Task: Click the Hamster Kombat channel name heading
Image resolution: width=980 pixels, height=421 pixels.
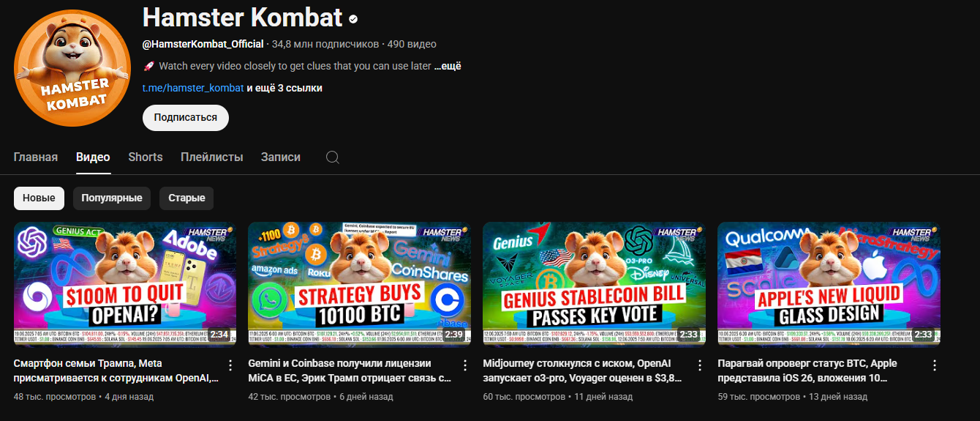Action: tap(242, 18)
